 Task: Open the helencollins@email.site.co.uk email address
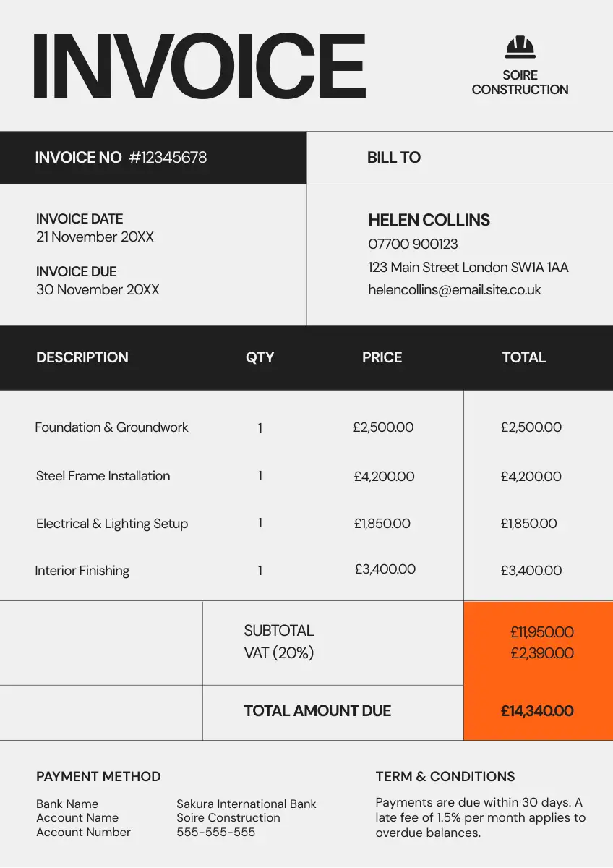(454, 290)
